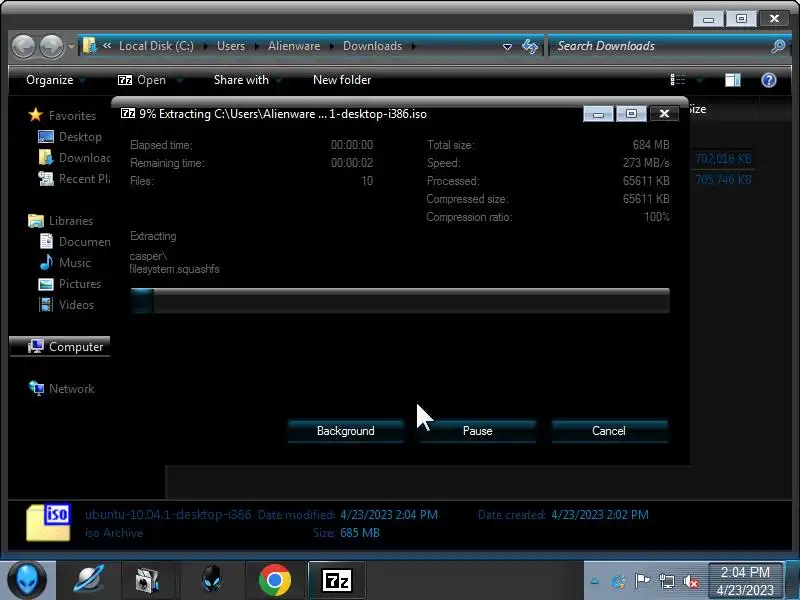800x600 pixels.
Task: Click the gear tray icon
Action: (618, 581)
